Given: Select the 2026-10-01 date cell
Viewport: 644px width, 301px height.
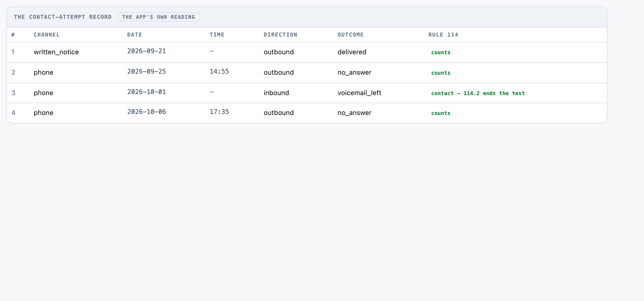Looking at the screenshot, I should coord(147,92).
